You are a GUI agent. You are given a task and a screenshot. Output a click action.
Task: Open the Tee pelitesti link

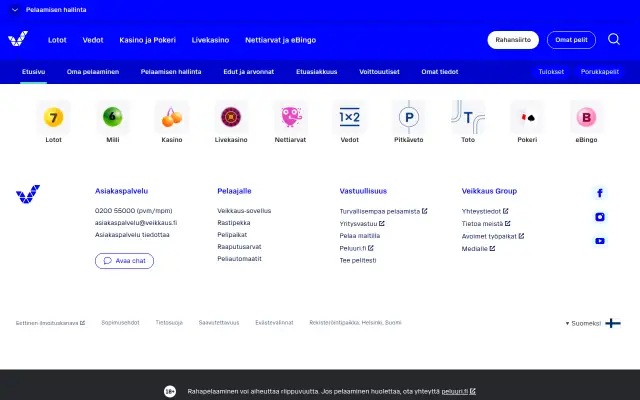click(x=358, y=260)
